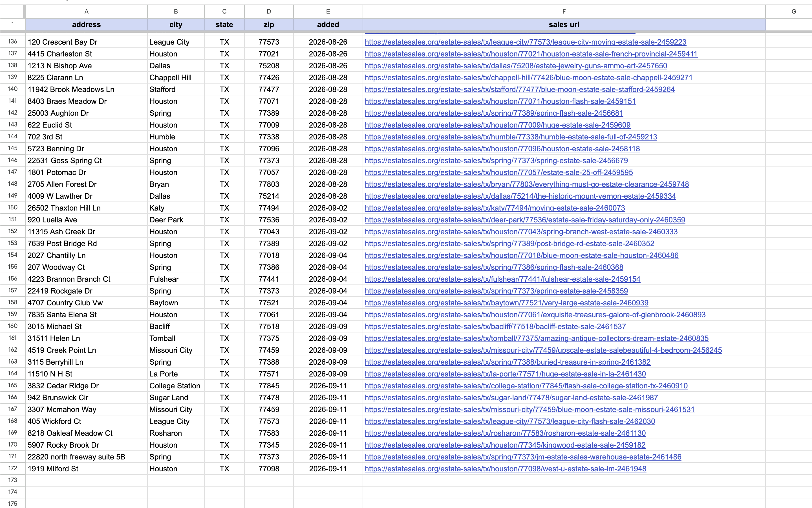The width and height of the screenshot is (812, 508).
Task: Click the 'city' header cell
Action: (x=176, y=25)
